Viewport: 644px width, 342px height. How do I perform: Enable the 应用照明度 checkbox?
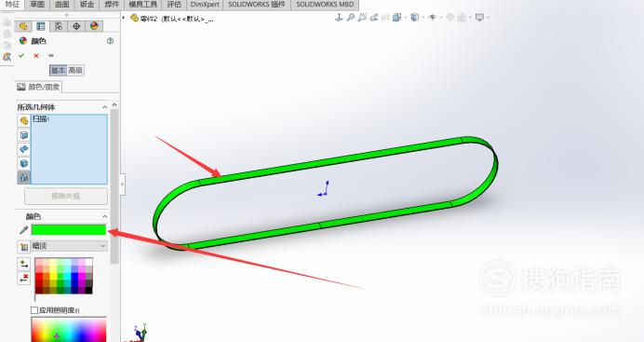34,310
